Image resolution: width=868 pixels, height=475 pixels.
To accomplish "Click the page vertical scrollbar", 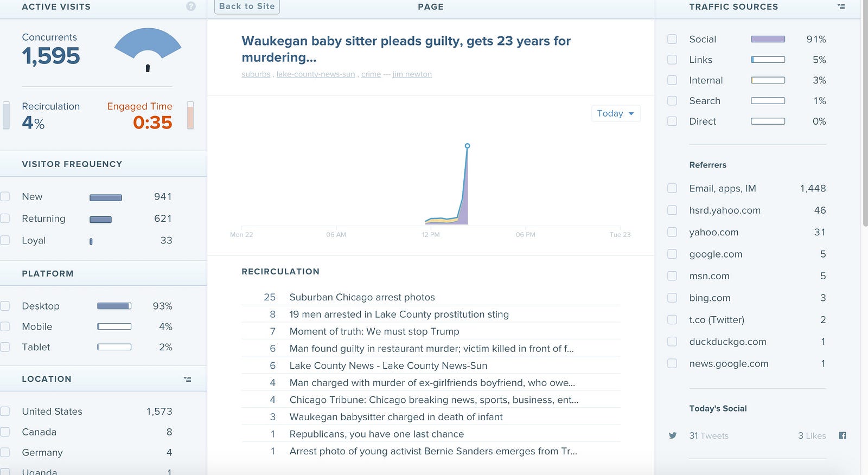I will (x=865, y=114).
